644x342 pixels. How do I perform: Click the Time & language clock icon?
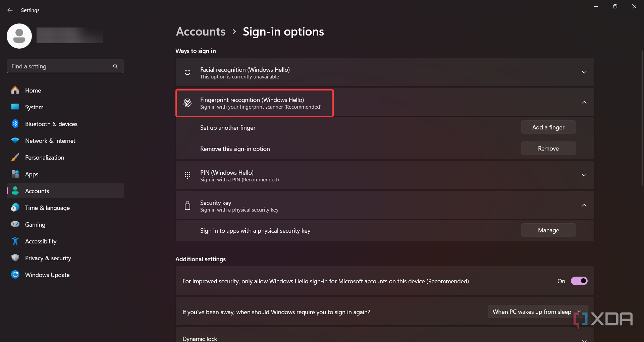coord(15,208)
